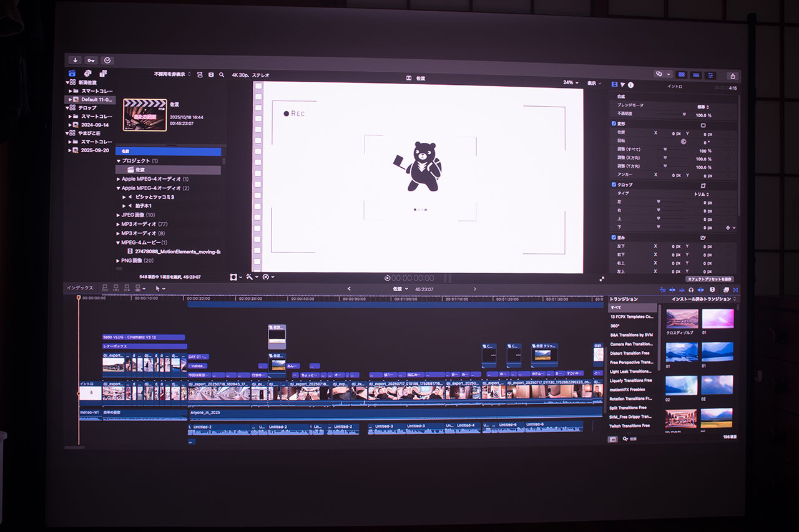This screenshot has width=799, height=532.
Task: Open the viewer 24% zoom dropdown
Action: coord(571,82)
